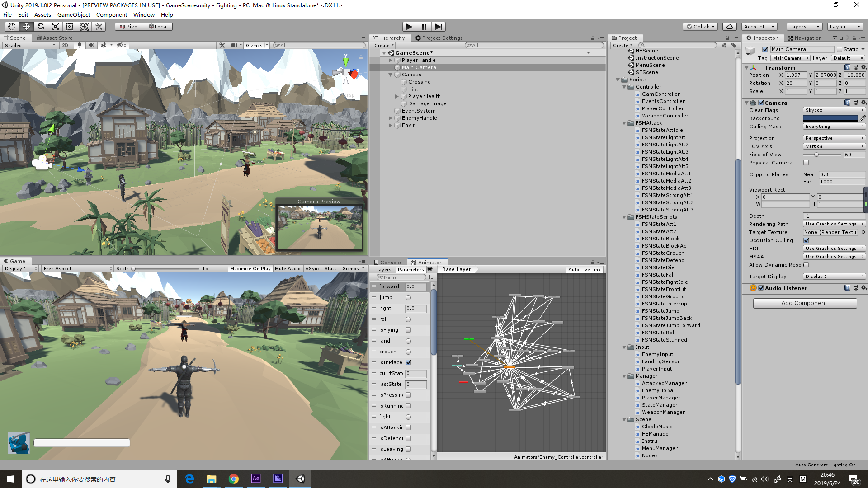Select the Rect tool

click(70, 27)
